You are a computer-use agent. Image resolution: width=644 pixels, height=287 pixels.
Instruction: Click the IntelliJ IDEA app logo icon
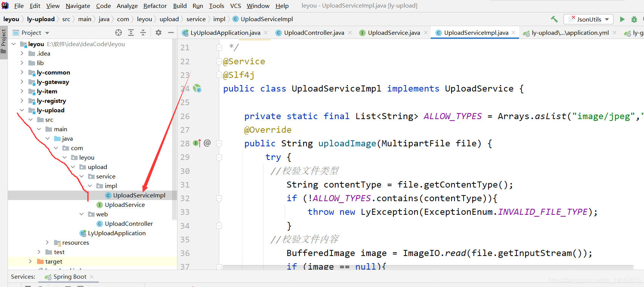coord(5,6)
